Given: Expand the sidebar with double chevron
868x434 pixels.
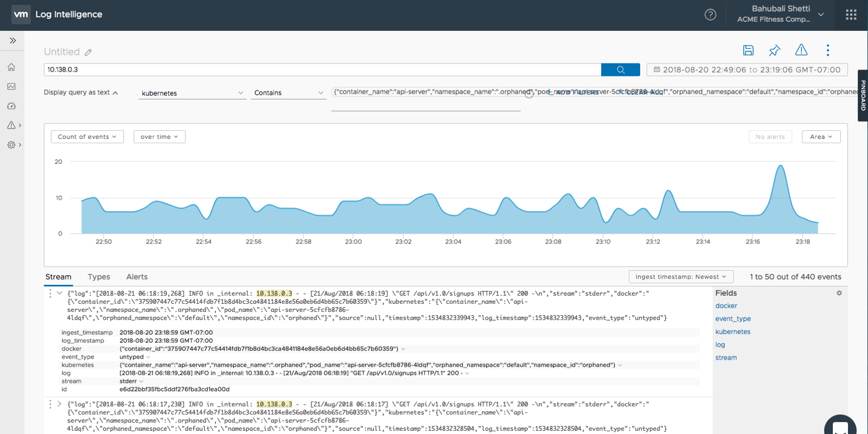Looking at the screenshot, I should 12,41.
